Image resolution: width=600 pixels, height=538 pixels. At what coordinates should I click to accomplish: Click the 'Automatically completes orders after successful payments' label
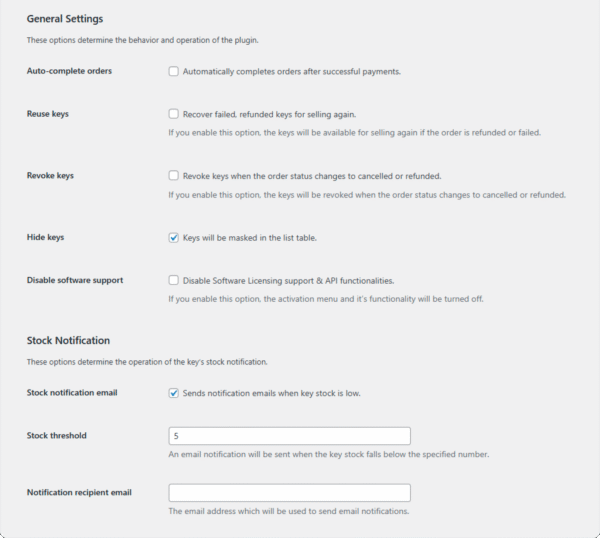pyautogui.click(x=292, y=72)
